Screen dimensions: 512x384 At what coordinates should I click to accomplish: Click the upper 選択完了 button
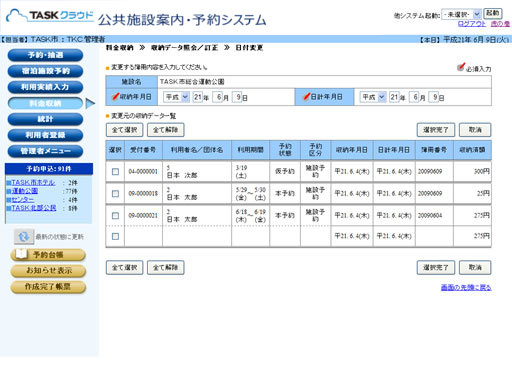436,130
